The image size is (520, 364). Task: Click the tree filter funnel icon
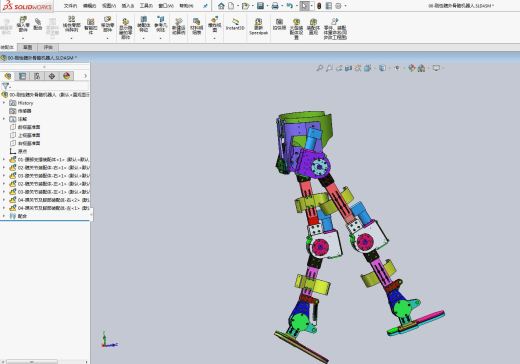6,86
